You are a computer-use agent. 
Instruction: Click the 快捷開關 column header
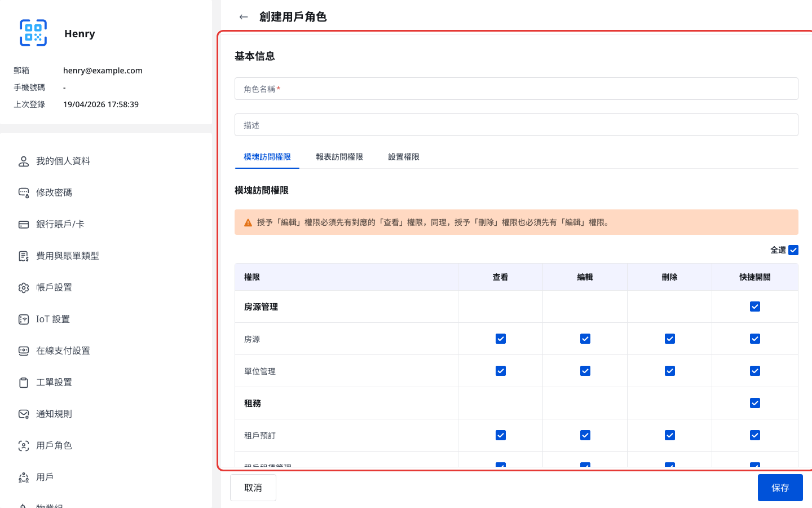(755, 277)
